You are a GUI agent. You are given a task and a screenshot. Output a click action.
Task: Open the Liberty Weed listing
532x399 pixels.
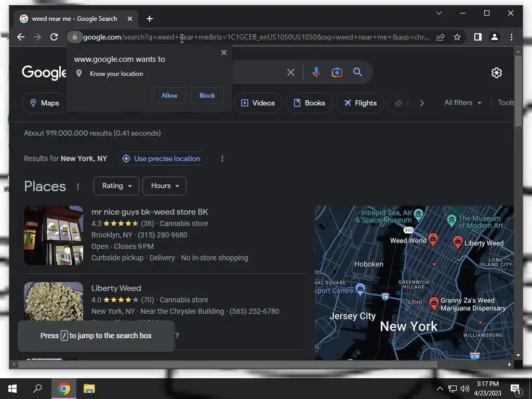click(x=116, y=288)
